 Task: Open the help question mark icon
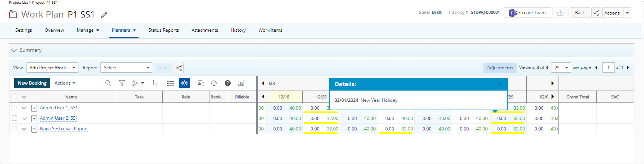tap(228, 83)
